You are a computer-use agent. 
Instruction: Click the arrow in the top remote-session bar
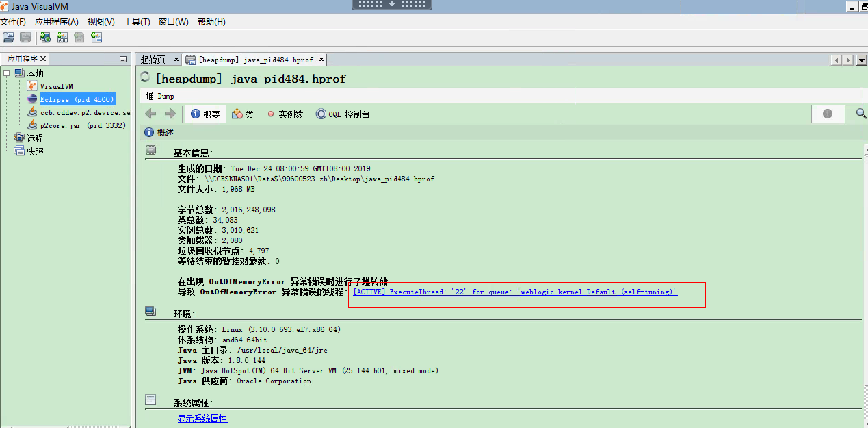click(393, 3)
